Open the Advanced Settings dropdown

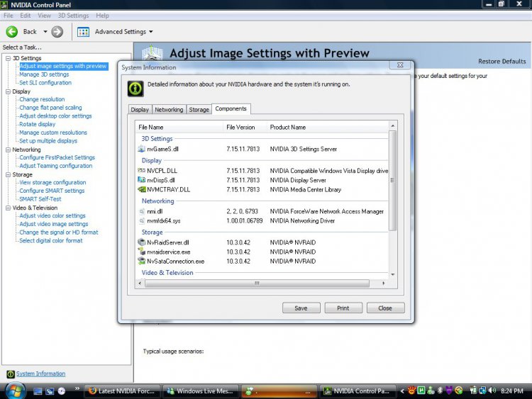click(151, 32)
